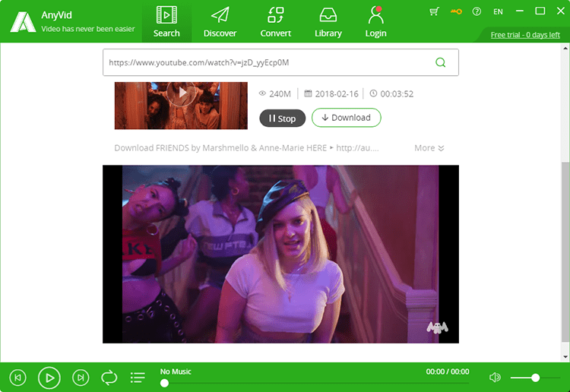
Task: Play the video result thumbnail
Action: [x=181, y=106]
